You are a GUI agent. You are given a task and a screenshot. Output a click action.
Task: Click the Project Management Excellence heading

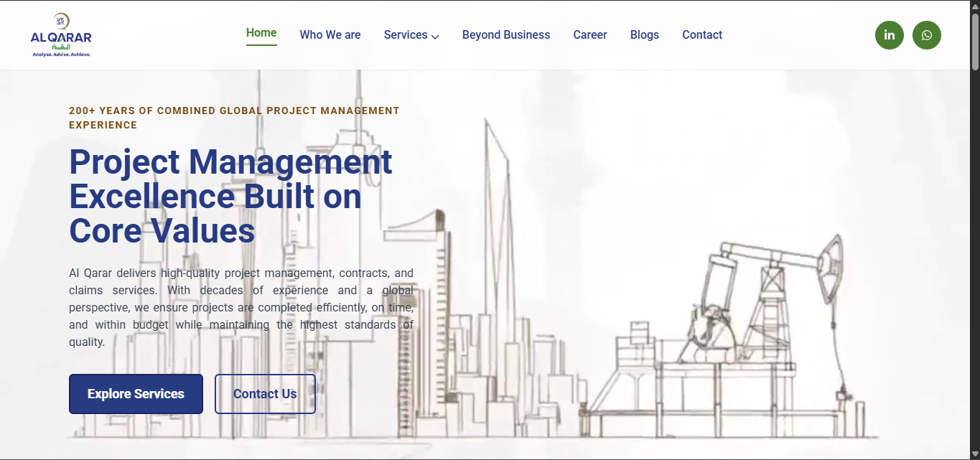point(230,196)
